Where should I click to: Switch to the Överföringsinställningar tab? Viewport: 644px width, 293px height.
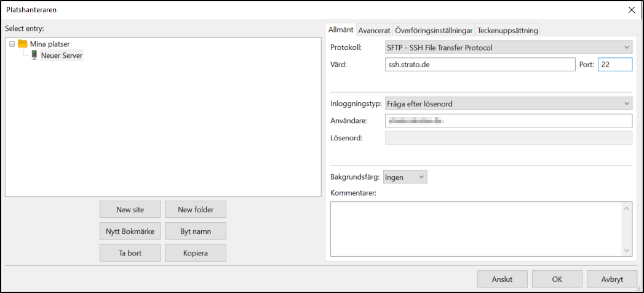[434, 30]
